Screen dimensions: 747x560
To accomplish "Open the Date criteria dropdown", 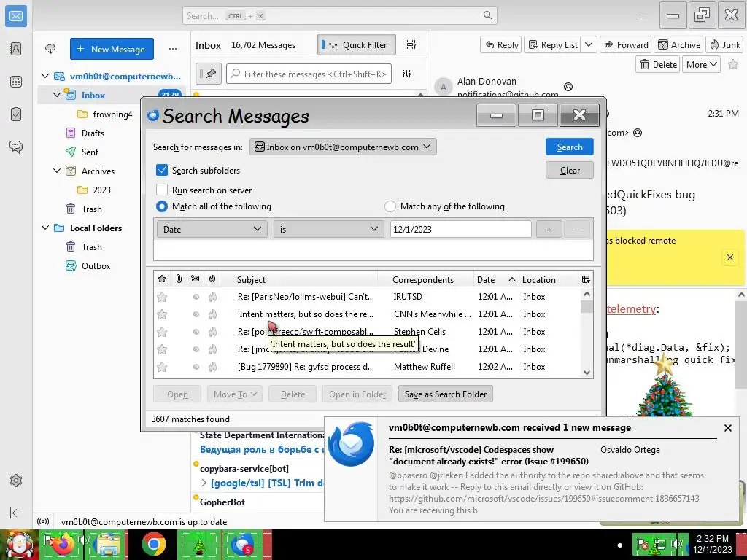I will click(212, 229).
